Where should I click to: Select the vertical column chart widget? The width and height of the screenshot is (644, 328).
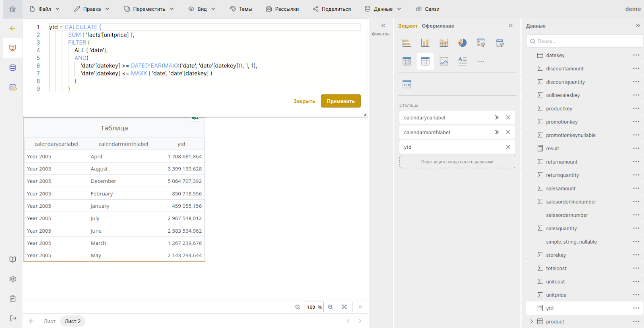click(x=425, y=43)
